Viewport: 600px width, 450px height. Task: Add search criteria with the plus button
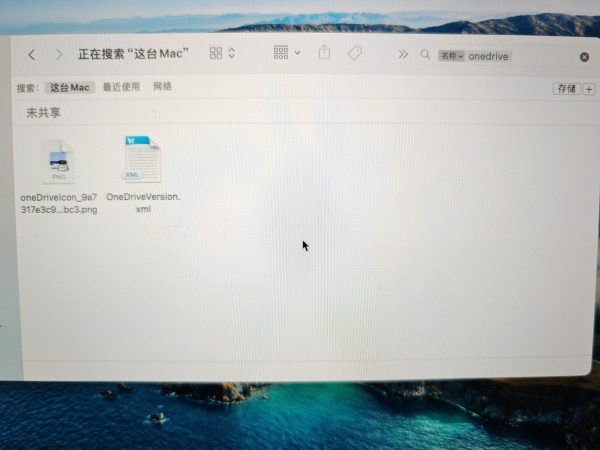[x=589, y=90]
